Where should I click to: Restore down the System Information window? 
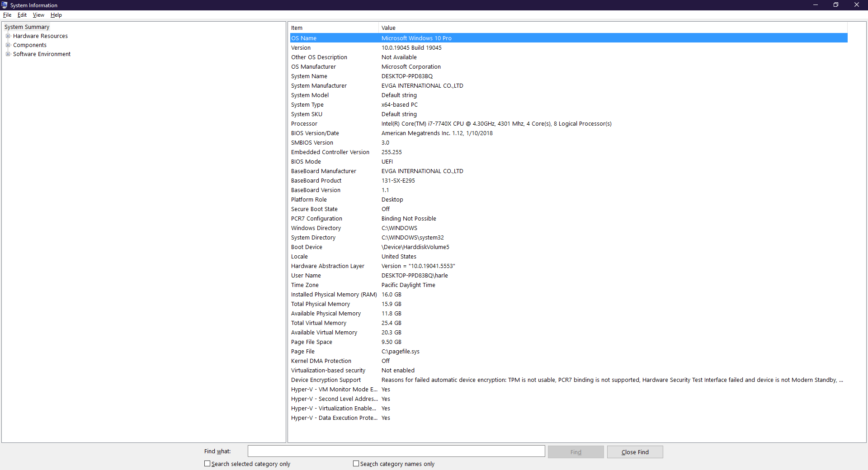(836, 5)
